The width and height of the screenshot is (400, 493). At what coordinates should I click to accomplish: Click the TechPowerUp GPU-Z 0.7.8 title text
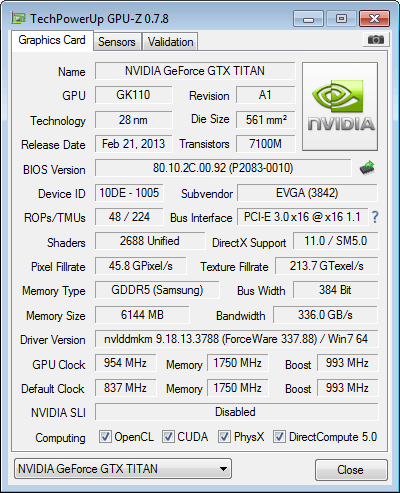point(99,19)
